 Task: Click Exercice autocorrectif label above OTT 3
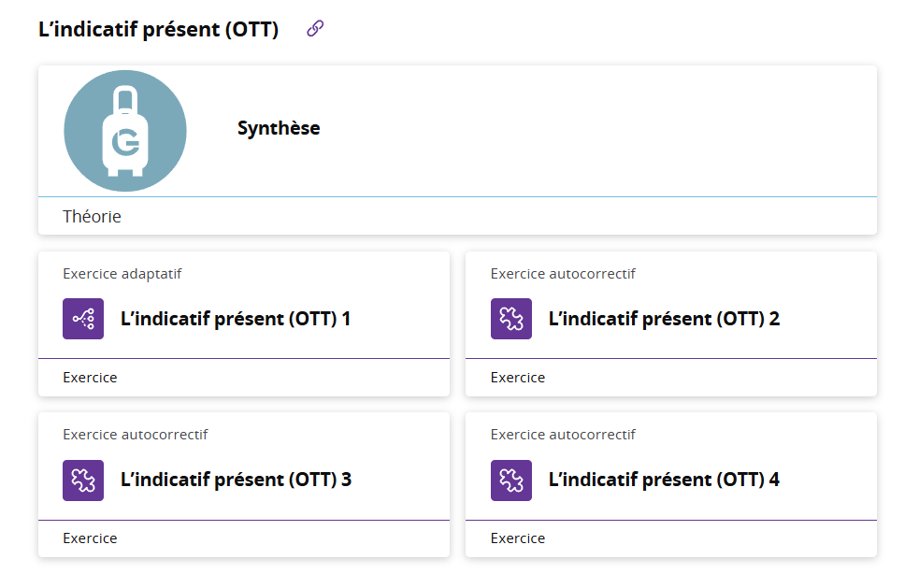point(135,435)
